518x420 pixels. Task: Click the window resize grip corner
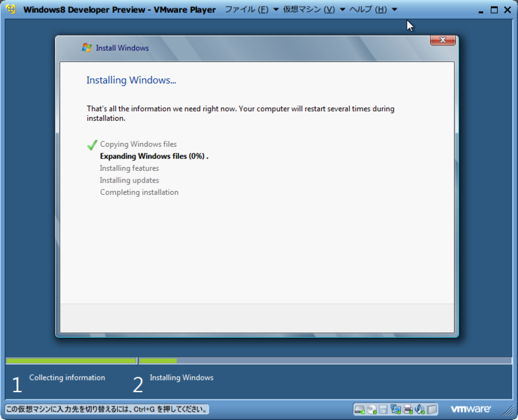(509, 410)
